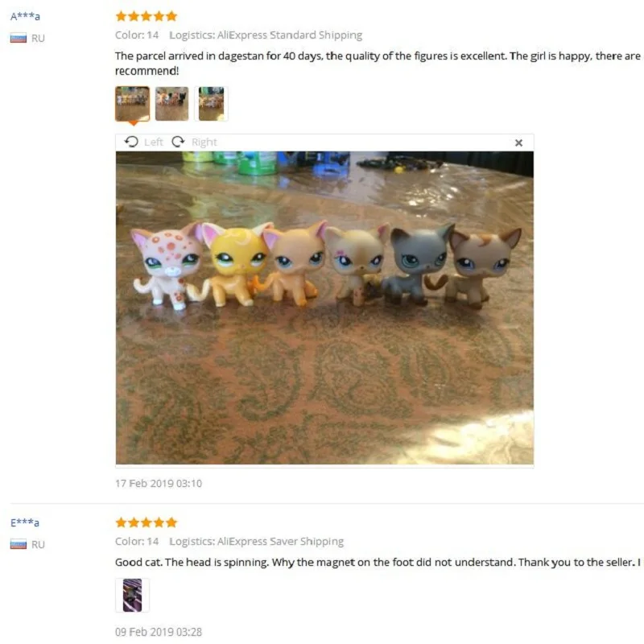Click the AliExpress Saver Shipping logistics text
644x644 pixels.
[280, 542]
